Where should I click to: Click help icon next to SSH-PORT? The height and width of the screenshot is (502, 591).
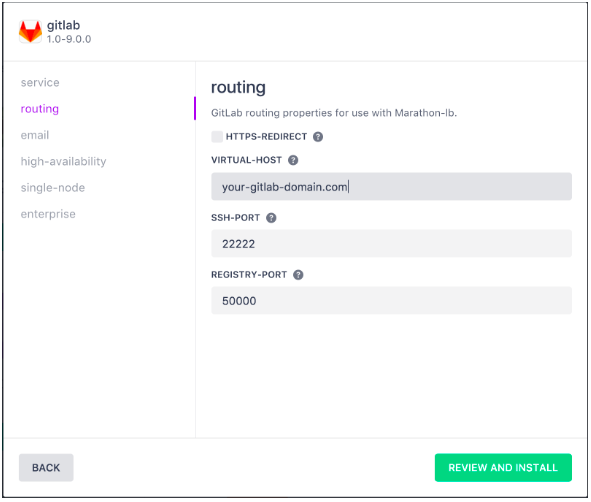pyautogui.click(x=271, y=218)
